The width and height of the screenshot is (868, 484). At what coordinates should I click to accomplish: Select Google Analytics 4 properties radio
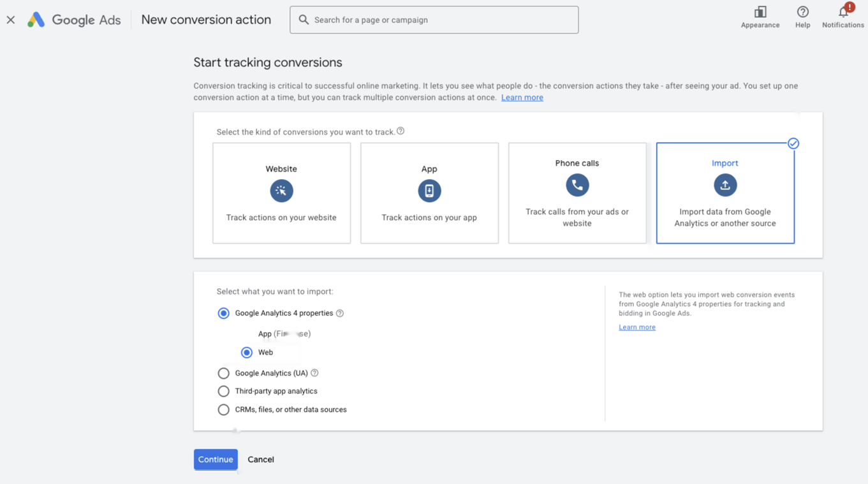click(223, 313)
